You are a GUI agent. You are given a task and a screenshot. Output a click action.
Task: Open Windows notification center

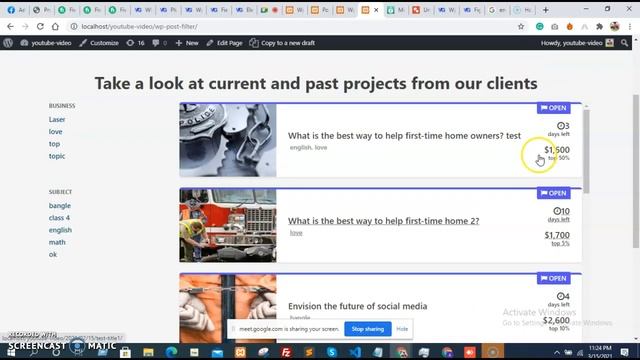pyautogui.click(x=624, y=352)
